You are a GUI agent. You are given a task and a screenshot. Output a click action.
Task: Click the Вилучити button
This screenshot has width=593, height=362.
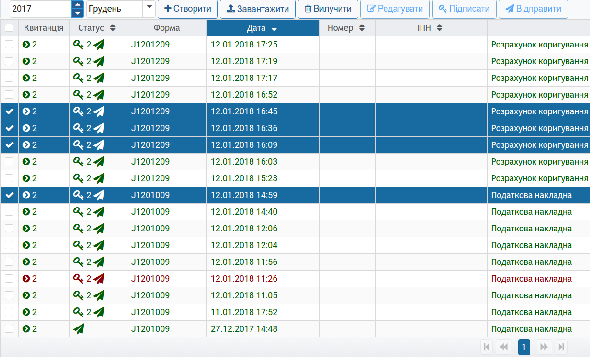coord(328,9)
